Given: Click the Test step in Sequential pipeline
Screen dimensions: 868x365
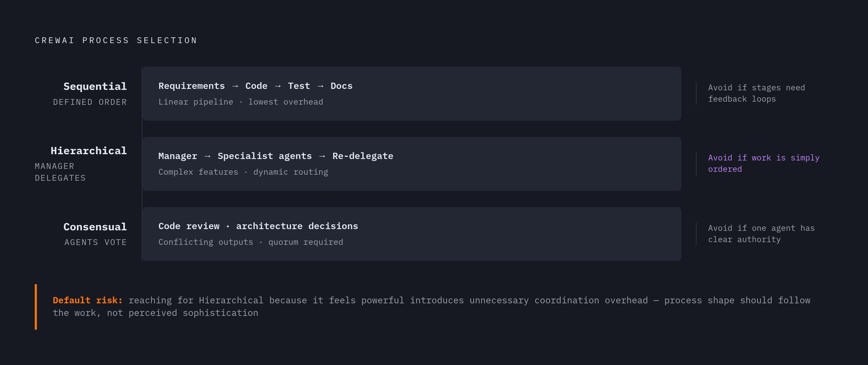Looking at the screenshot, I should coord(298,86).
